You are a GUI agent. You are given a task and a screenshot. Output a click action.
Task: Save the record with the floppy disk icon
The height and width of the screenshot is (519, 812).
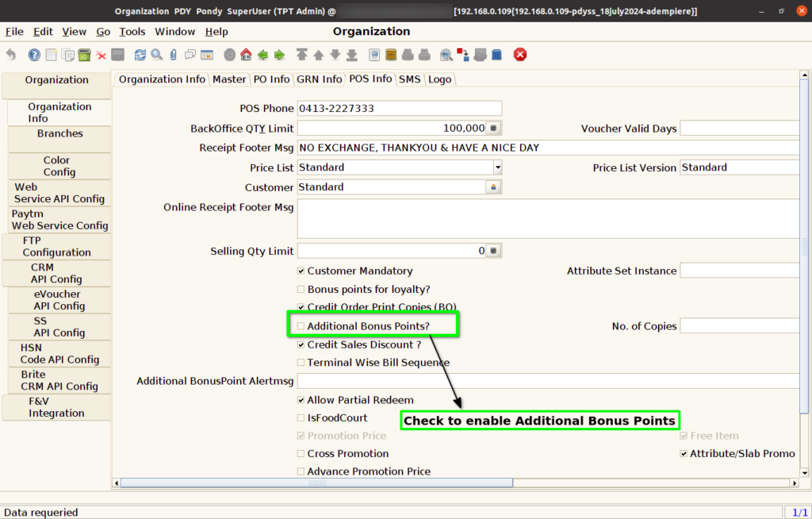pyautogui.click(x=118, y=55)
